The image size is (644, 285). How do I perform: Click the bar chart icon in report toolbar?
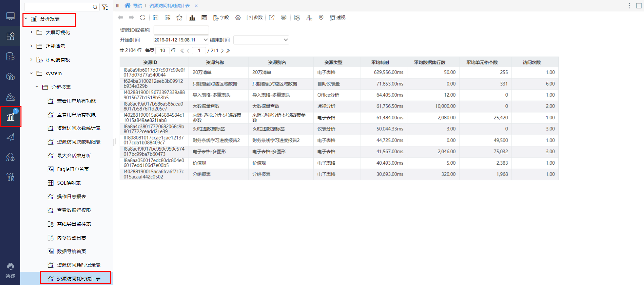pyautogui.click(x=192, y=17)
